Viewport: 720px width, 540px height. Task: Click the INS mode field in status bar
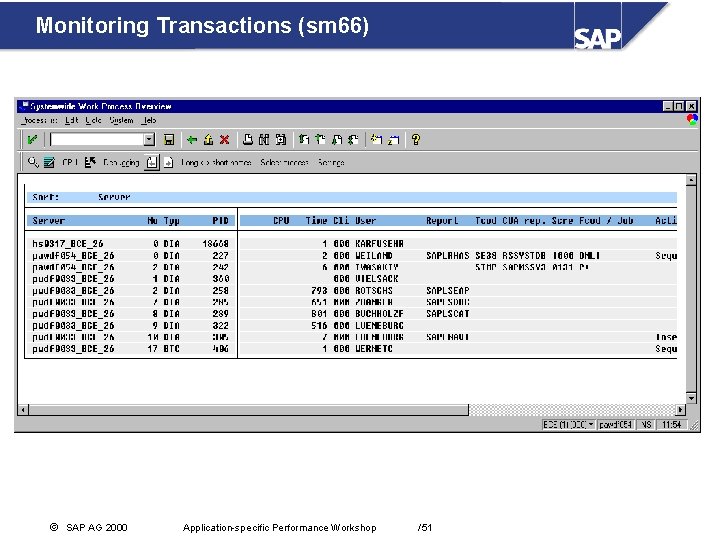click(x=646, y=425)
